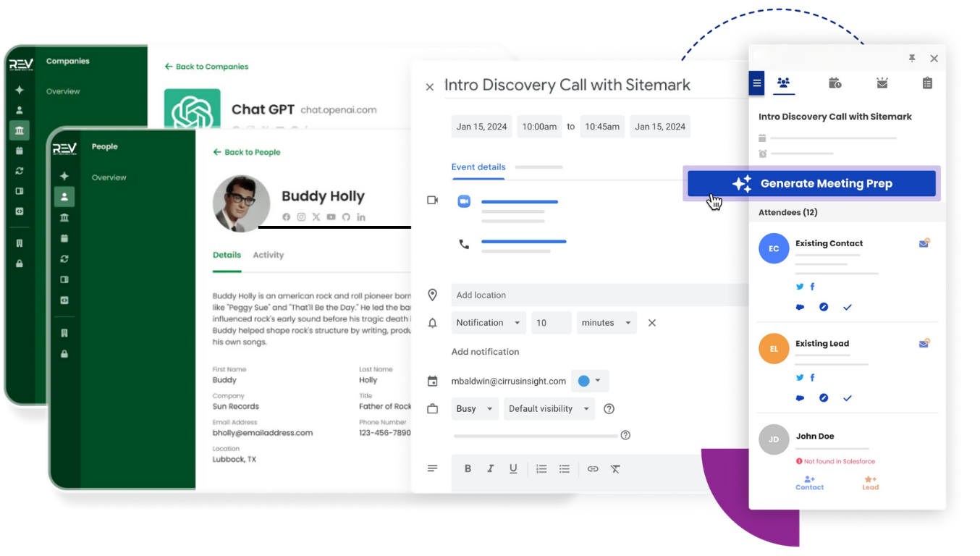This screenshot has width=980, height=556.
Task: Pin the Cirrus Insight side panel
Action: [x=912, y=59]
